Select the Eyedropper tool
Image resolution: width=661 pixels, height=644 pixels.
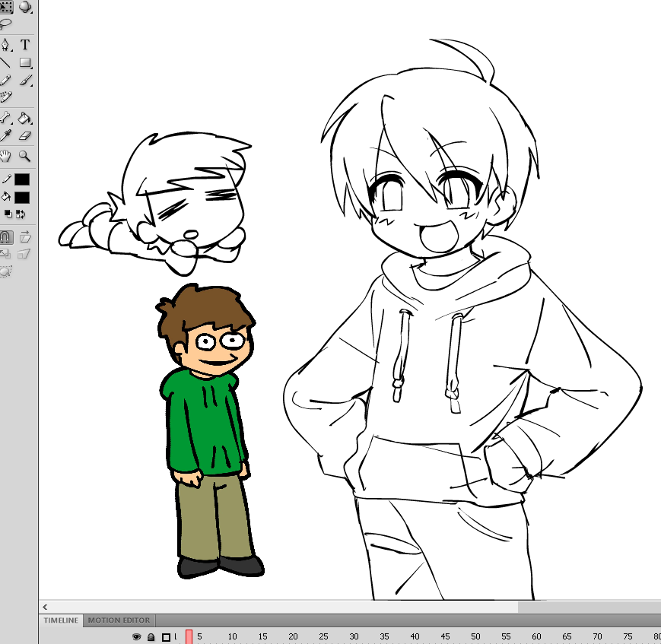point(5,135)
